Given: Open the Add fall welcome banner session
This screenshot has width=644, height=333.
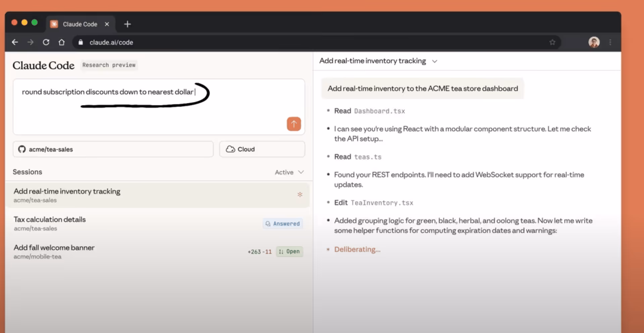Looking at the screenshot, I should pyautogui.click(x=157, y=252).
